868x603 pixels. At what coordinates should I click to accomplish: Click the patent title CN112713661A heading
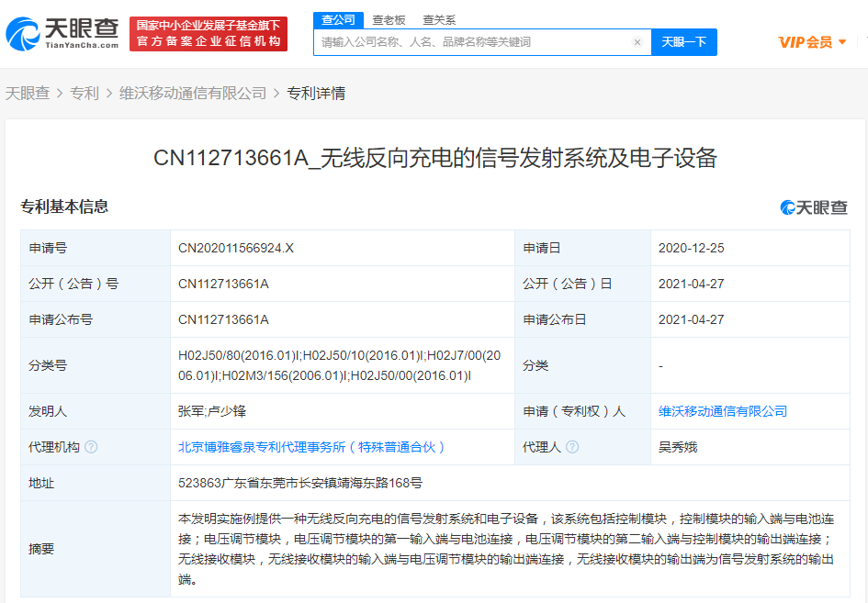click(x=435, y=158)
